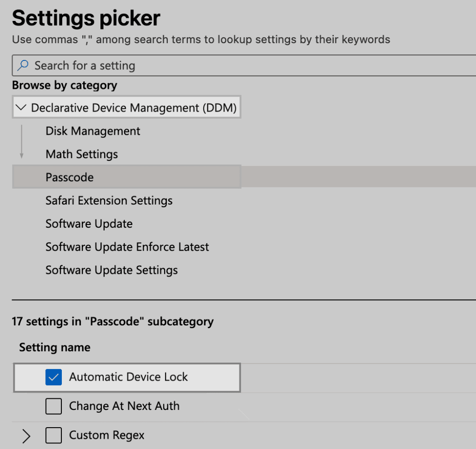
Task: Collapse the Declarative Device Management category chevron
Action: [x=20, y=108]
